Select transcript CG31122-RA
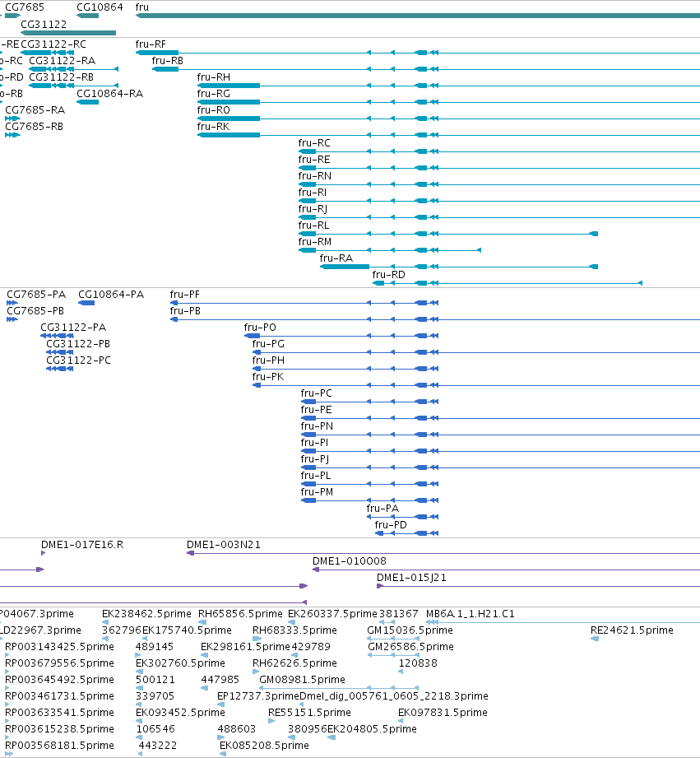Screen dimensions: 700x758 pos(62,60)
